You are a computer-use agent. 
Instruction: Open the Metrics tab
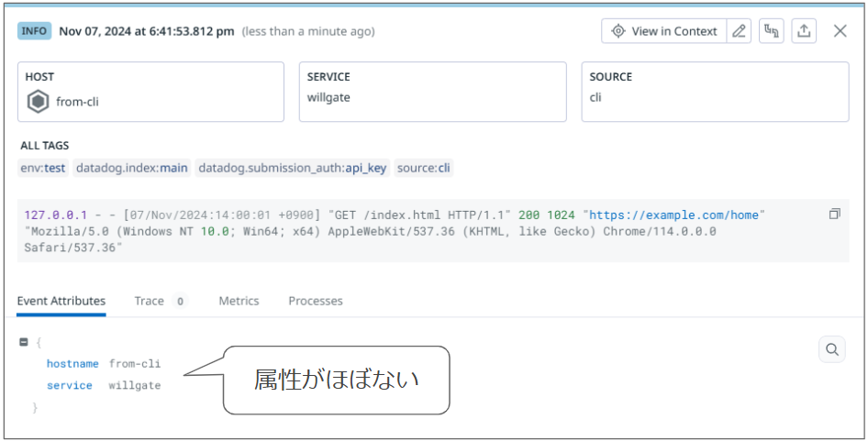tap(239, 301)
